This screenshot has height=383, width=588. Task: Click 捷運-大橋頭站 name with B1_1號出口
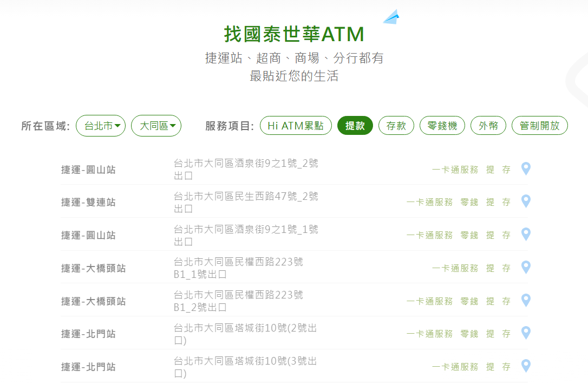[93, 269]
